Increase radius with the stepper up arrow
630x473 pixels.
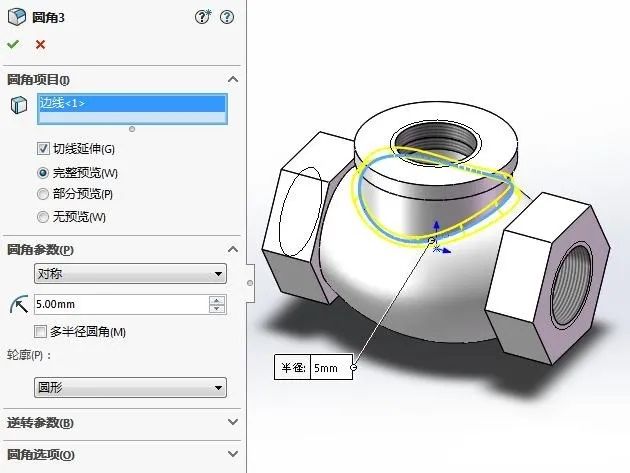(217, 300)
